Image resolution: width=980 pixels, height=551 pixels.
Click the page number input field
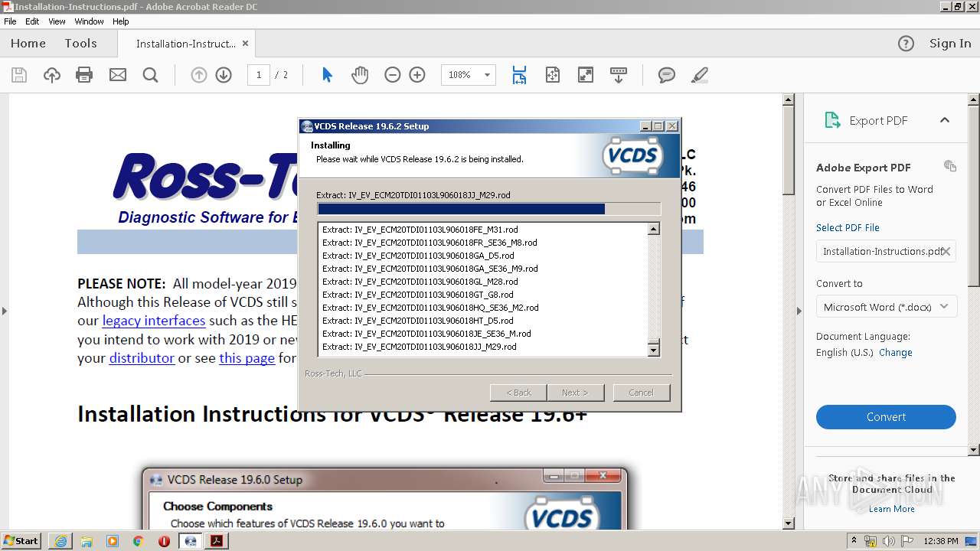pos(259,75)
